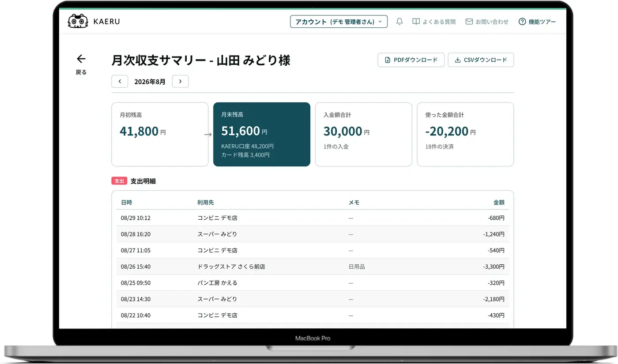The width and height of the screenshot is (618, 364).
Task: Click the 利用先 column header
Action: tap(206, 203)
